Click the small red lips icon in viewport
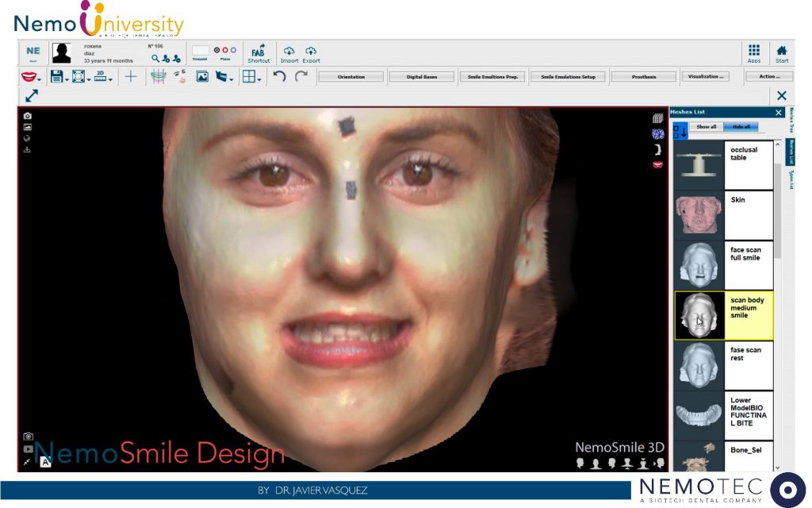The image size is (812, 508). (657, 164)
